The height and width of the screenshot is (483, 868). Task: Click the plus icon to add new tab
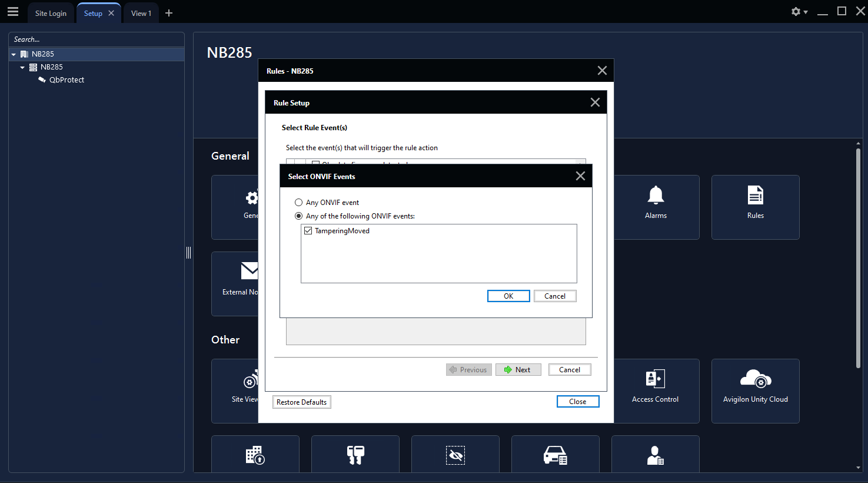tap(169, 13)
